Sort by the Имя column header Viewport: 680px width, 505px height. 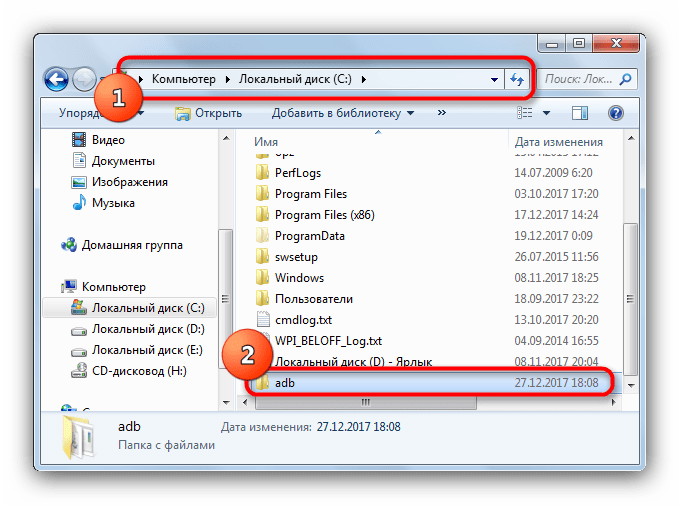click(266, 142)
